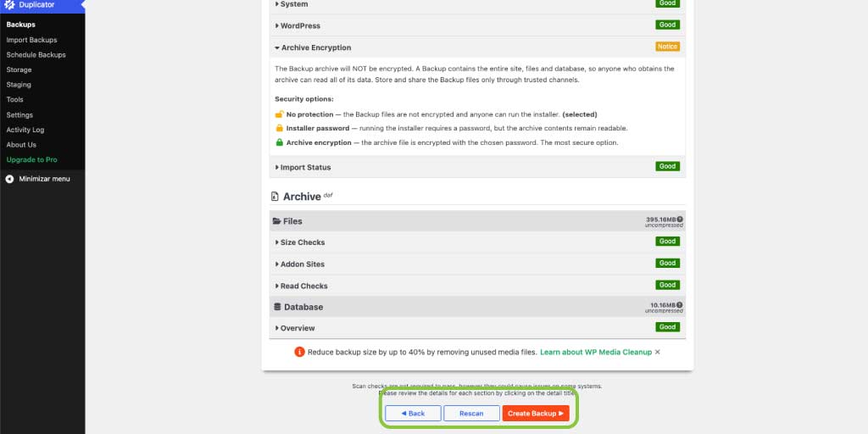Image resolution: width=868 pixels, height=434 pixels.
Task: Click the Back button
Action: 413,414
